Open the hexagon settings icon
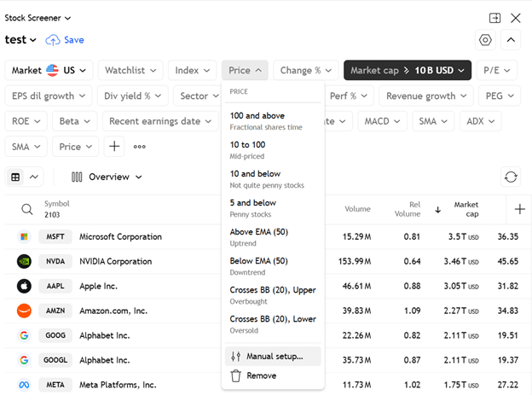532x395 pixels. coord(485,40)
